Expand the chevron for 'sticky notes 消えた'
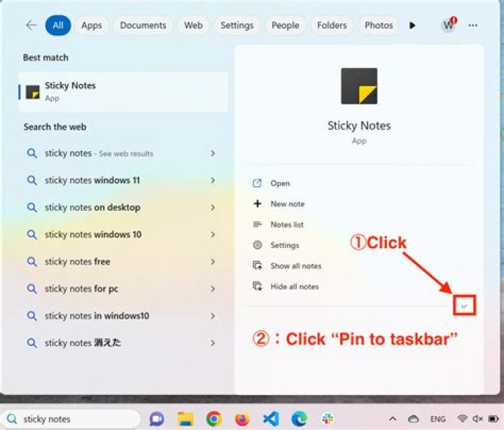The width and height of the screenshot is (504, 430). [213, 343]
